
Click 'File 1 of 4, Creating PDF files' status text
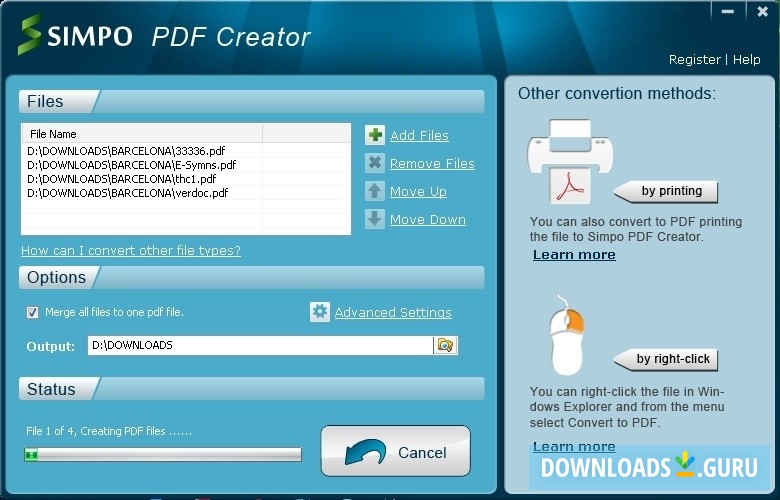109,431
